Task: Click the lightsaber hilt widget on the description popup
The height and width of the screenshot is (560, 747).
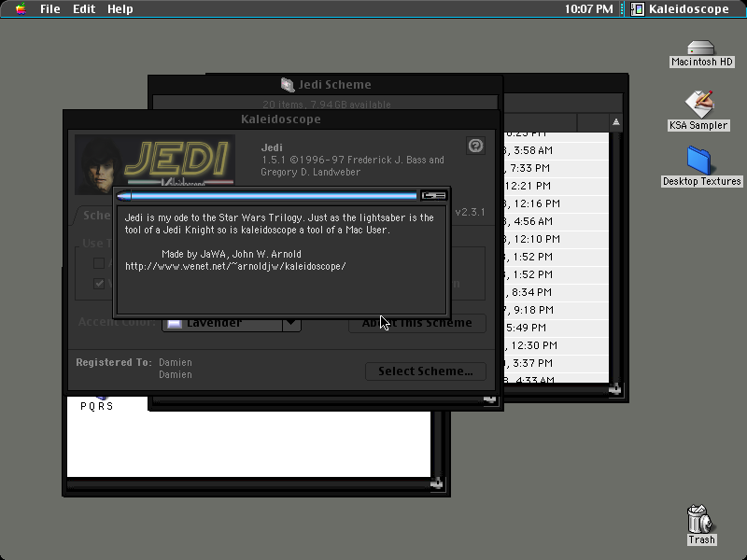Action: 433,196
